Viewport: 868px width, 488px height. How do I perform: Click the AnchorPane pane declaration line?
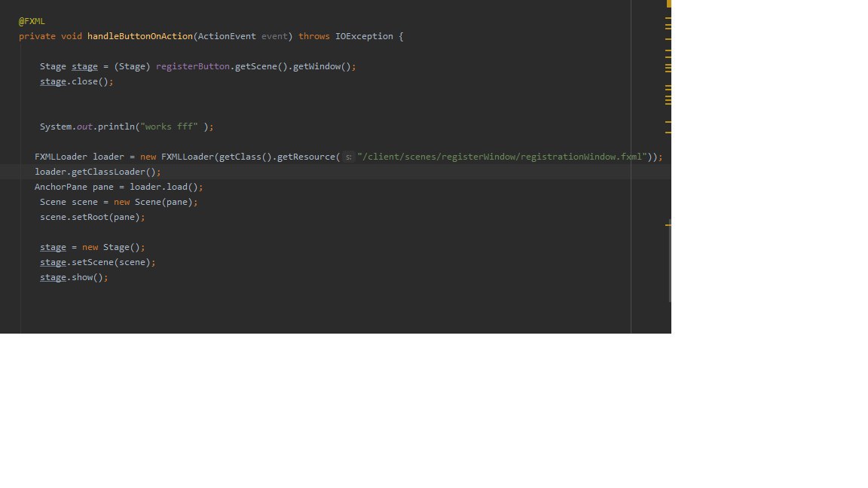coord(118,187)
